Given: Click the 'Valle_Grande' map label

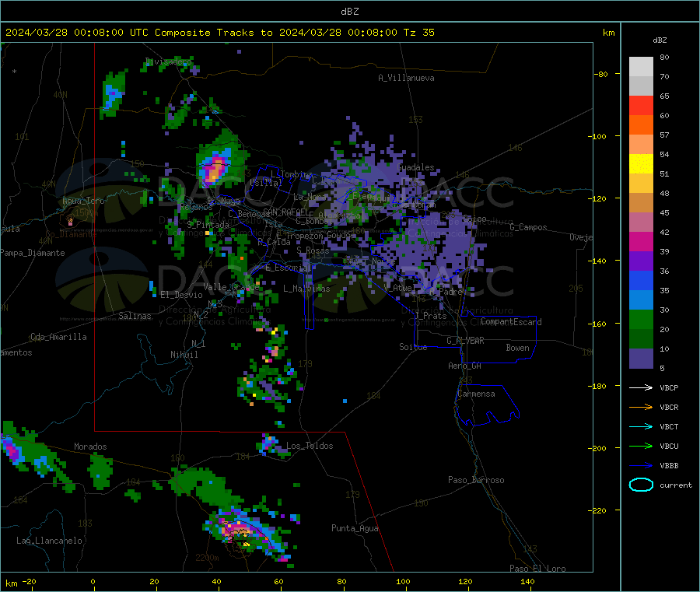Looking at the screenshot, I should point(231,287).
